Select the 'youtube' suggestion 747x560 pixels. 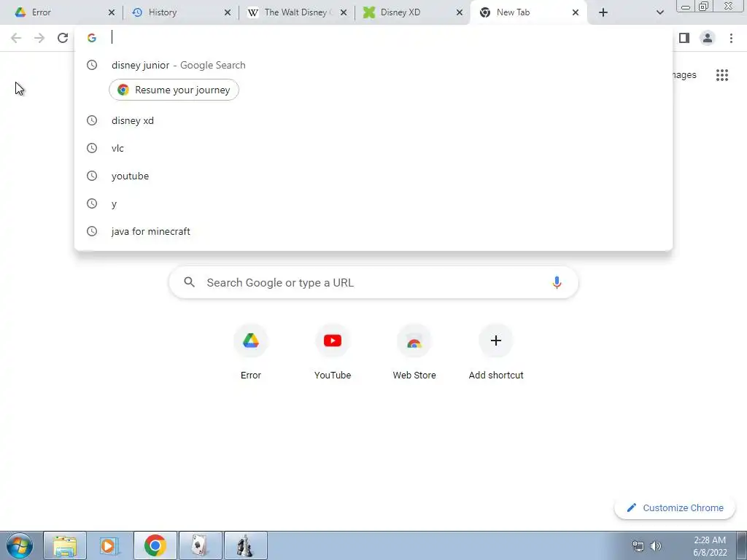click(x=373, y=176)
